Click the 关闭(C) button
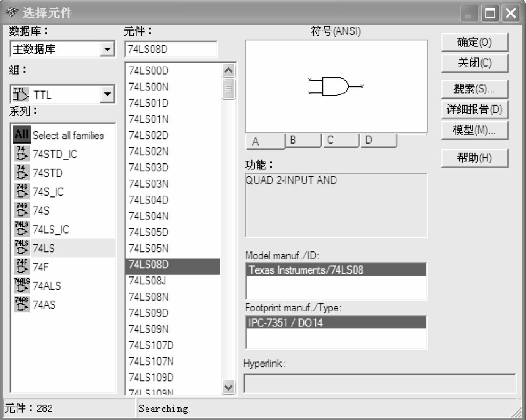The image size is (526, 420). pos(474,63)
